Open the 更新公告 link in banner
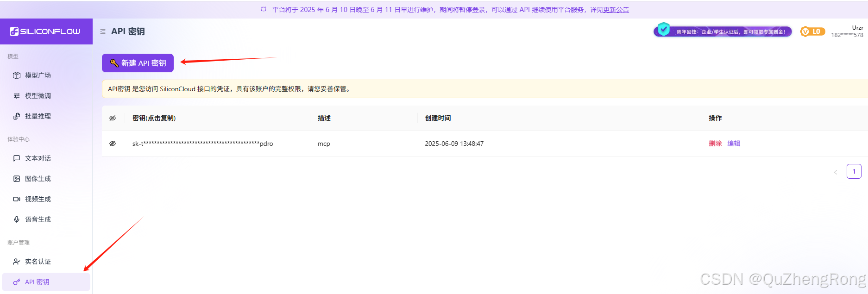The height and width of the screenshot is (294, 868). pos(616,10)
